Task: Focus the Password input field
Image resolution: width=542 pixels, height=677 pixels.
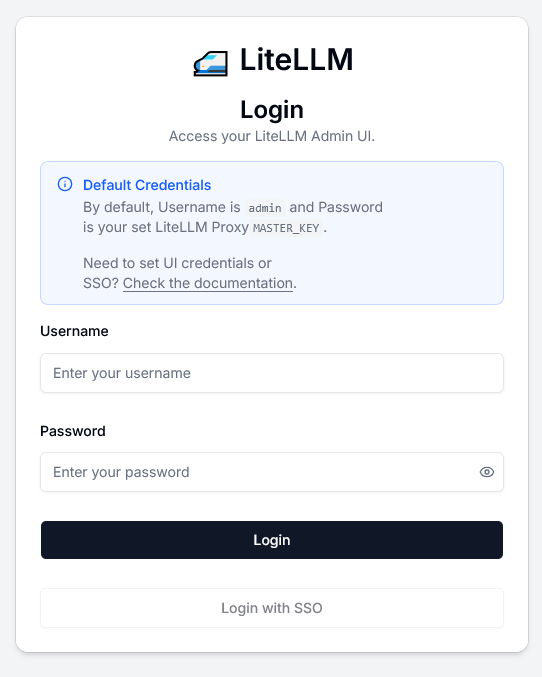Action: pyautogui.click(x=272, y=472)
